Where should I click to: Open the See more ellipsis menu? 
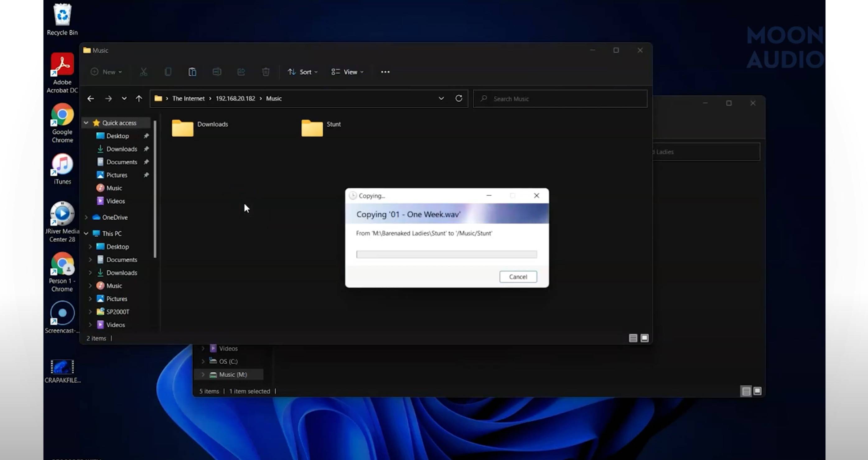pos(385,72)
